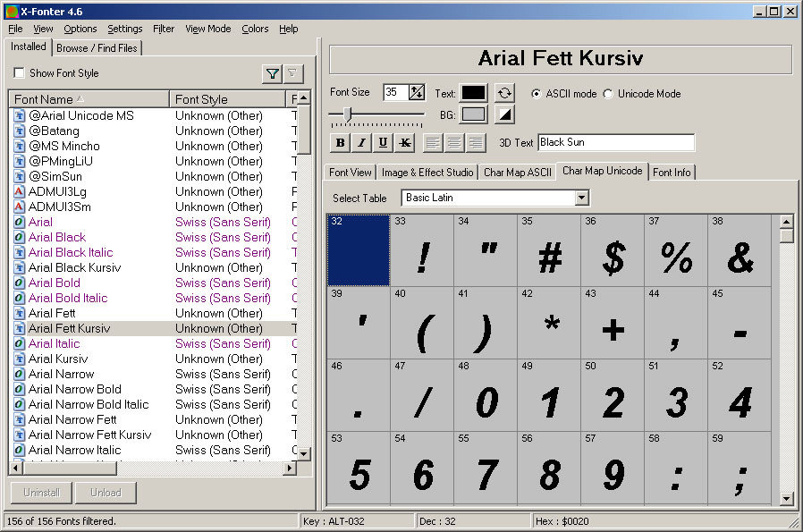
Task: Center-align the preview text
Action: 454,143
